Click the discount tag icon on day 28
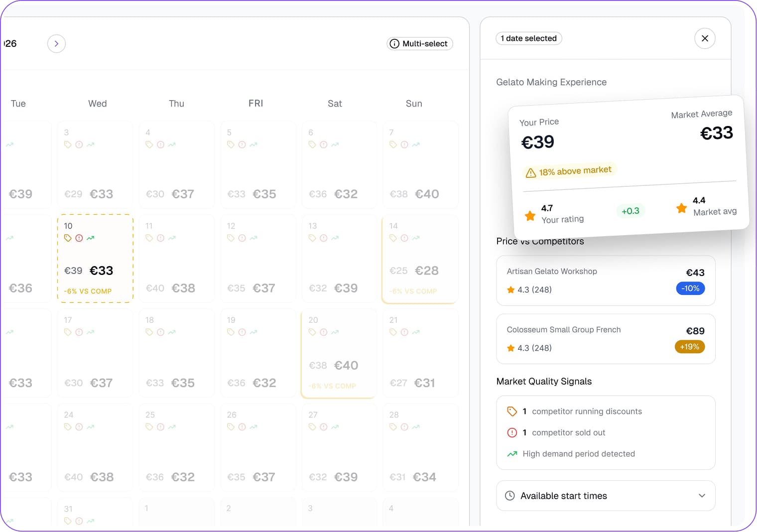Image resolution: width=757 pixels, height=532 pixels. tap(393, 427)
